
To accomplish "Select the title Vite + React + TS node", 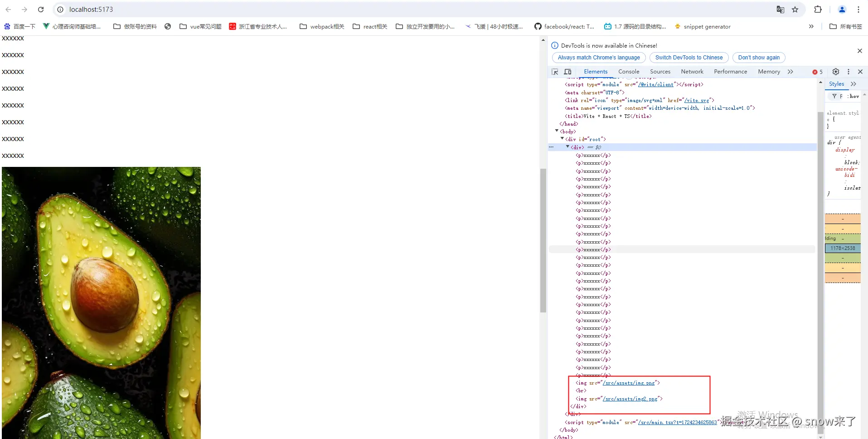I will 608,116.
